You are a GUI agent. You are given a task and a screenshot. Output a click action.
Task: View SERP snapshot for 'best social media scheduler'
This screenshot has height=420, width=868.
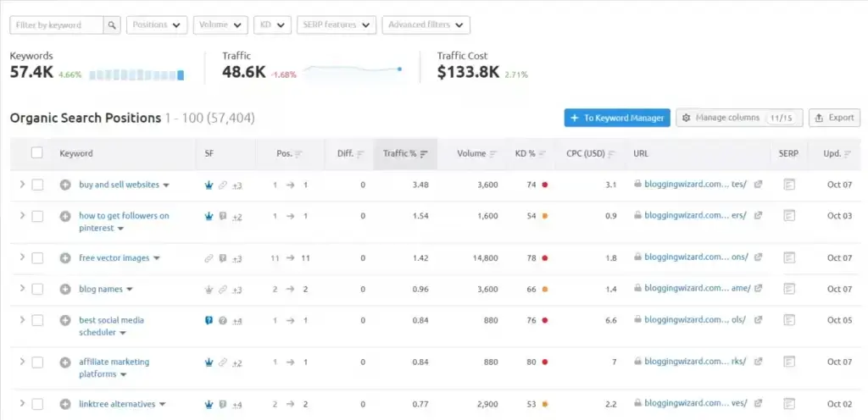789,320
